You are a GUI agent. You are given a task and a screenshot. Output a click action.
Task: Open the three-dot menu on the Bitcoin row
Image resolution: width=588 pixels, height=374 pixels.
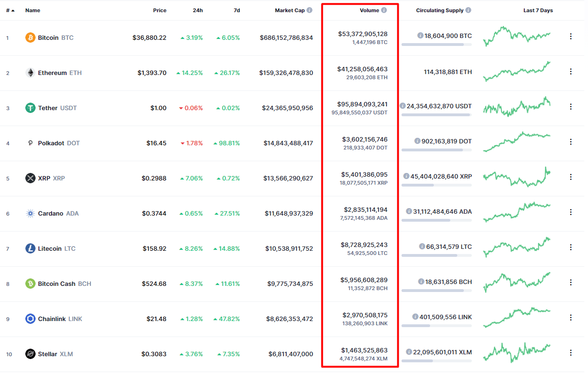click(x=571, y=36)
